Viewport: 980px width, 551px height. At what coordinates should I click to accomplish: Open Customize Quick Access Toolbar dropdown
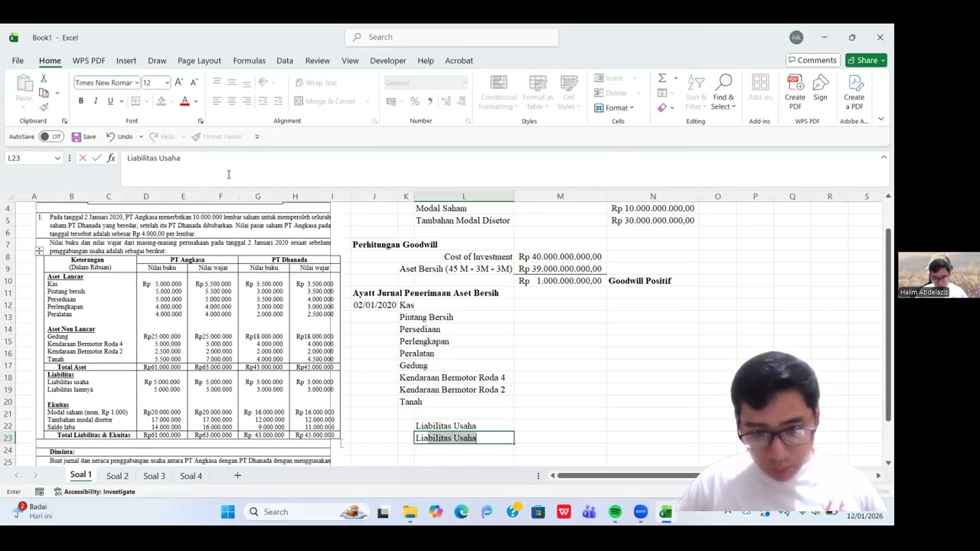click(x=257, y=137)
